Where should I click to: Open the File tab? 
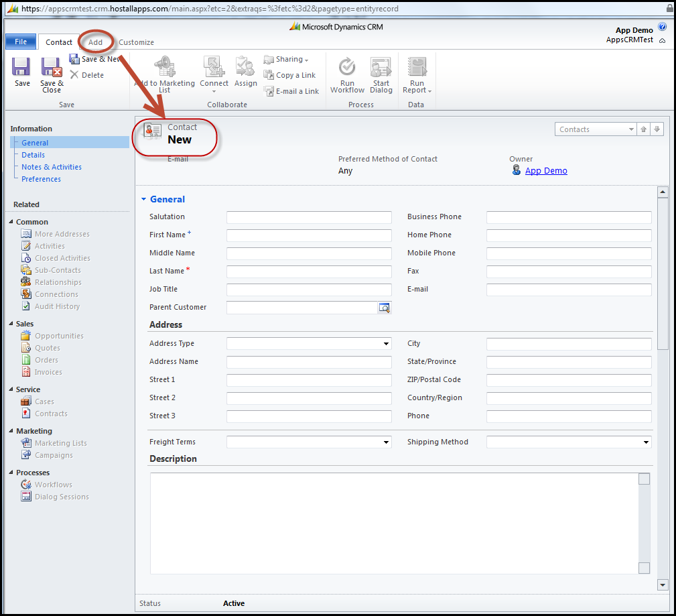pyautogui.click(x=21, y=42)
